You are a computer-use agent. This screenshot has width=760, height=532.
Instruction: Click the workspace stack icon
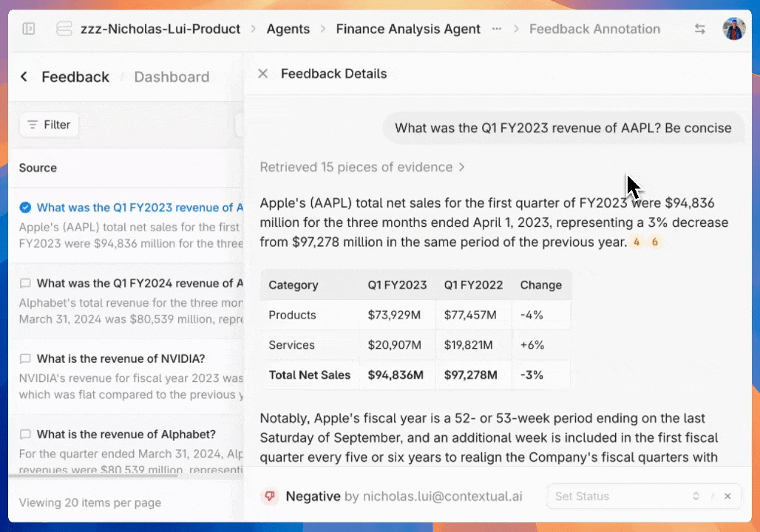click(x=64, y=29)
